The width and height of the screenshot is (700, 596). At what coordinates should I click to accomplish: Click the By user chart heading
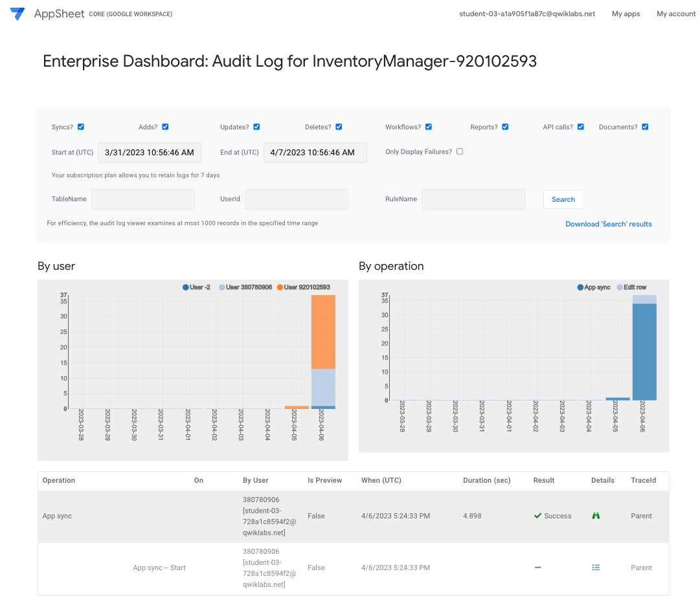tap(56, 267)
